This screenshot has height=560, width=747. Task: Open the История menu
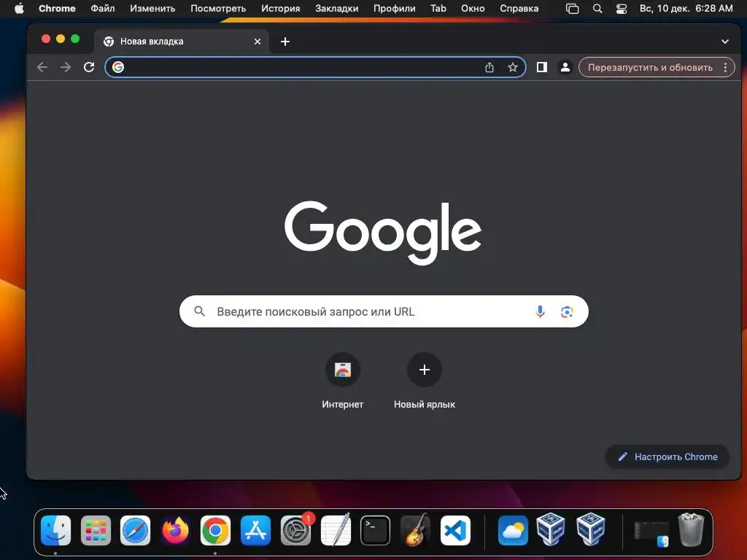[281, 9]
